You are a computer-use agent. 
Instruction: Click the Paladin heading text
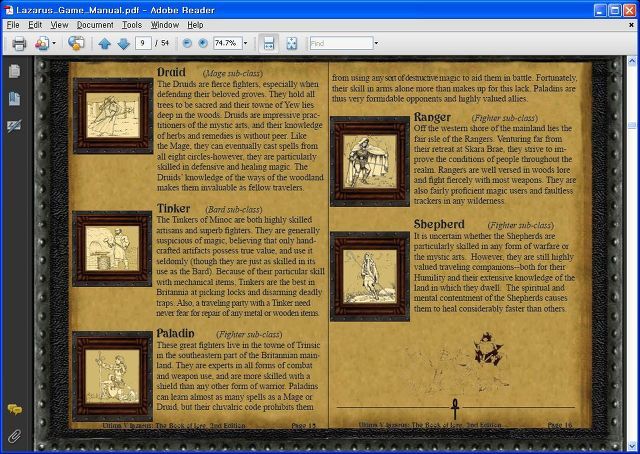176,333
